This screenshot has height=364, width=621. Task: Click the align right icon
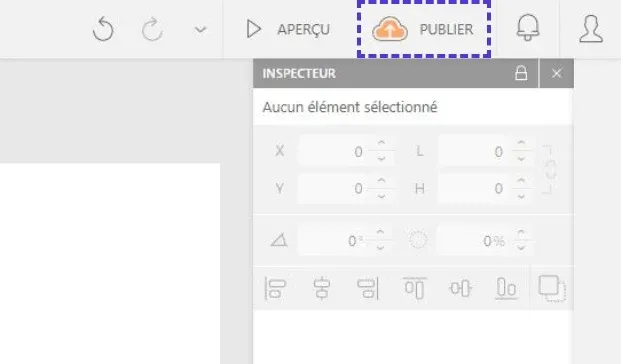pos(368,288)
